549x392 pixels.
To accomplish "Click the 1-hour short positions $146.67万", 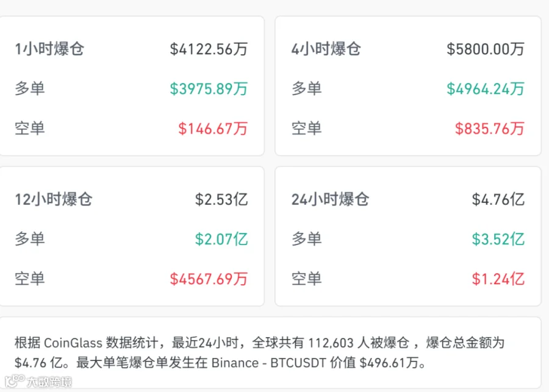I will pyautogui.click(x=213, y=129).
